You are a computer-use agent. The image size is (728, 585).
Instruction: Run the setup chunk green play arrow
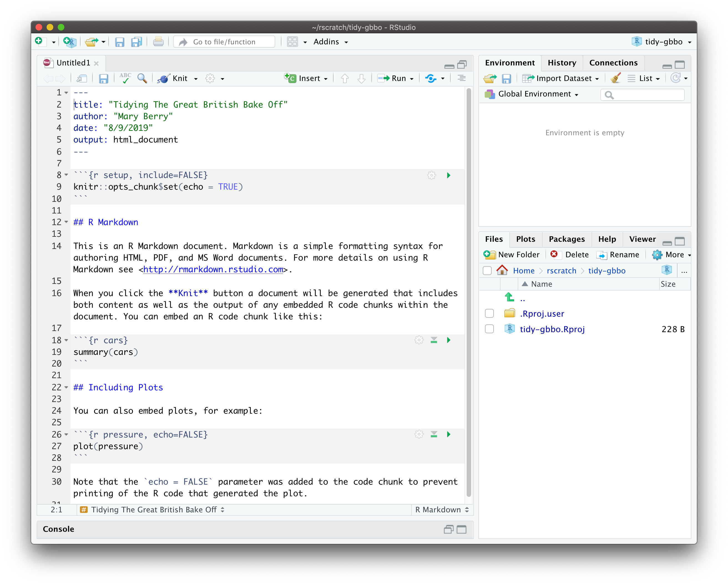coord(448,175)
